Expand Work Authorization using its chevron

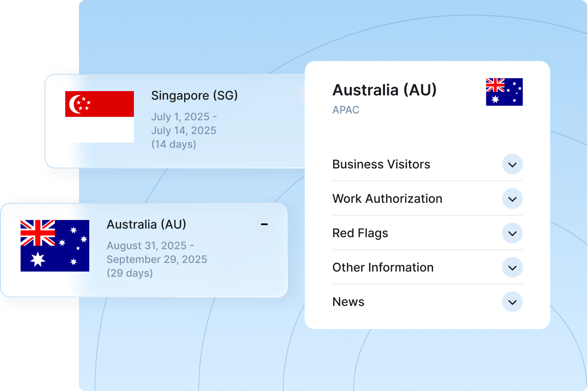coord(512,199)
